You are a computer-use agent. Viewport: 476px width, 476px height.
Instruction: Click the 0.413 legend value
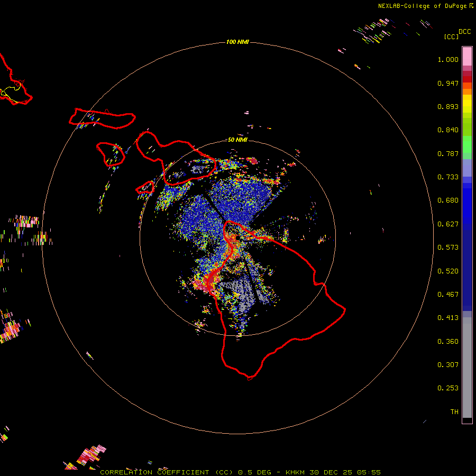(448, 318)
